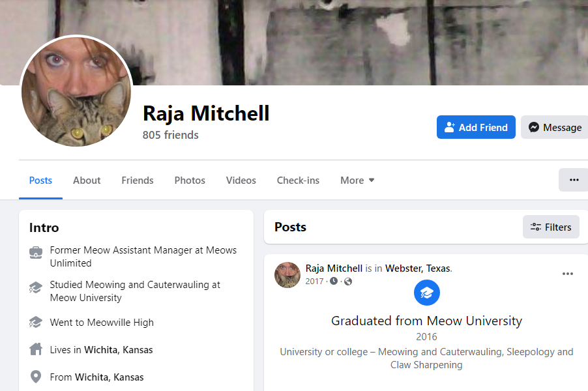Click the location pin icon next to From
This screenshot has height=391, width=588.
37,377
